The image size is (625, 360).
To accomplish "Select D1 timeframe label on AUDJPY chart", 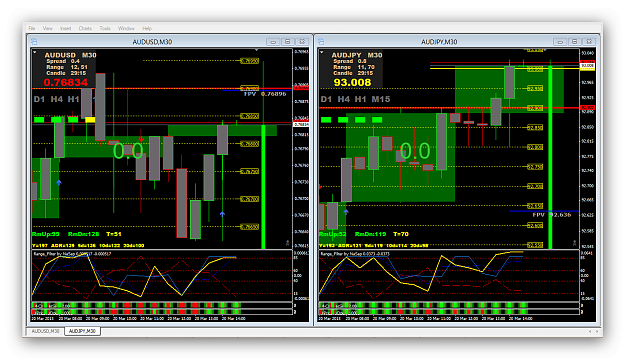I will pyautogui.click(x=326, y=99).
